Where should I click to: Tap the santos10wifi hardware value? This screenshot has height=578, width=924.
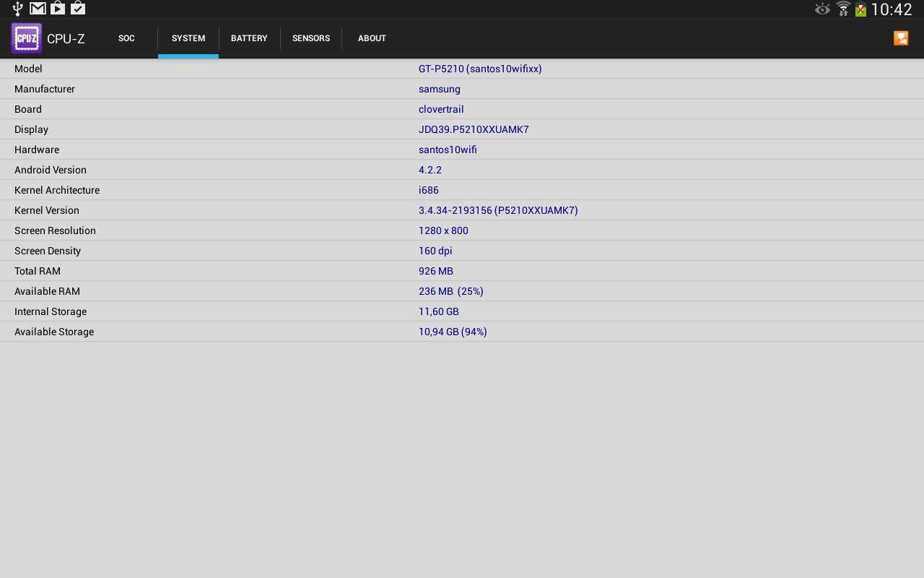click(448, 150)
